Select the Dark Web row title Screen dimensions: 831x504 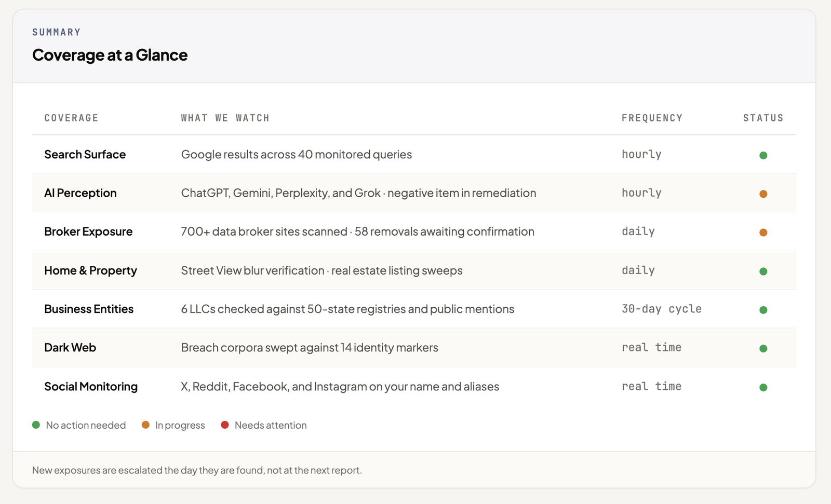point(70,347)
